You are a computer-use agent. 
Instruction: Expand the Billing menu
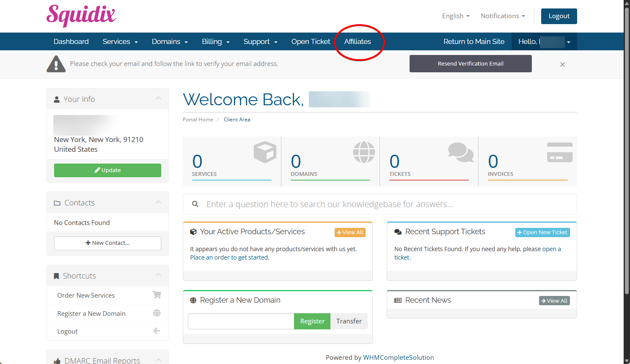tap(216, 41)
